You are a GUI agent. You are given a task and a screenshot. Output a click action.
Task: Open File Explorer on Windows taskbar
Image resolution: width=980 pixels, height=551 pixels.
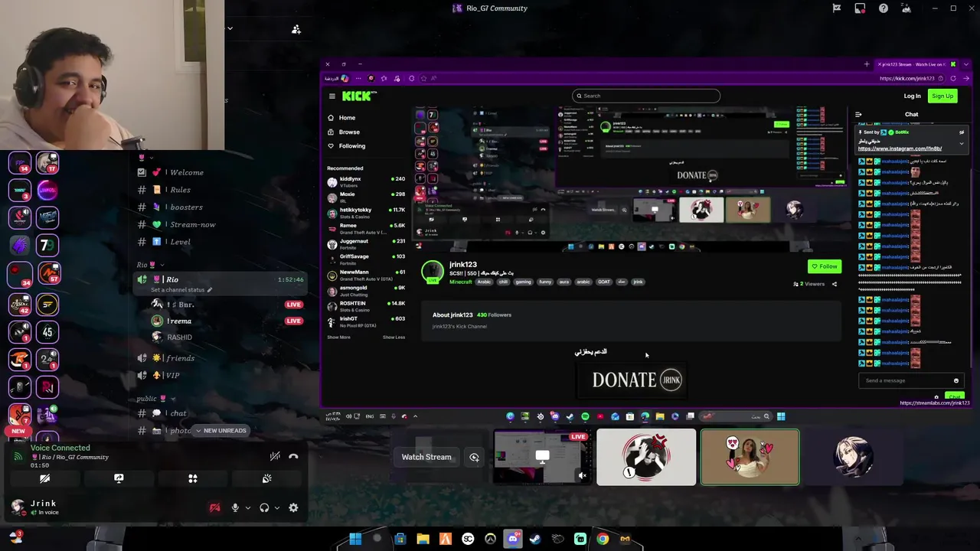click(423, 539)
